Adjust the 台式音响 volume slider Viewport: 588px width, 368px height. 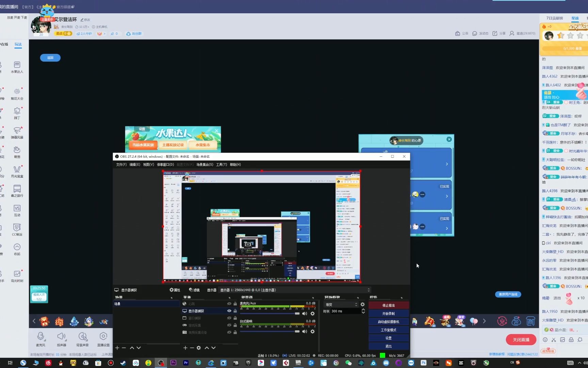pos(270,331)
